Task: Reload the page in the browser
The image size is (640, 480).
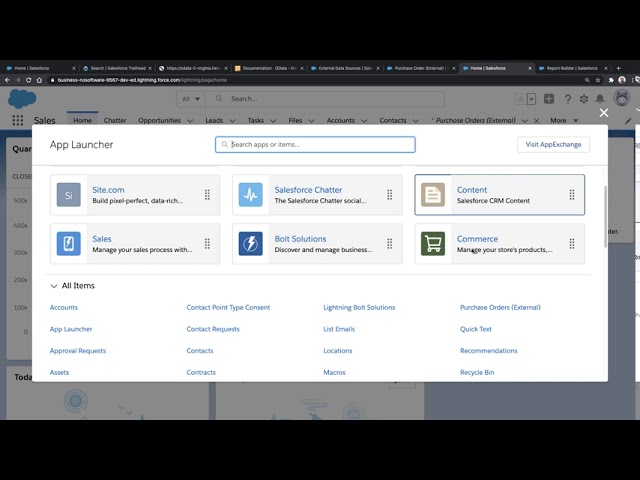Action: pyautogui.click(x=29, y=80)
